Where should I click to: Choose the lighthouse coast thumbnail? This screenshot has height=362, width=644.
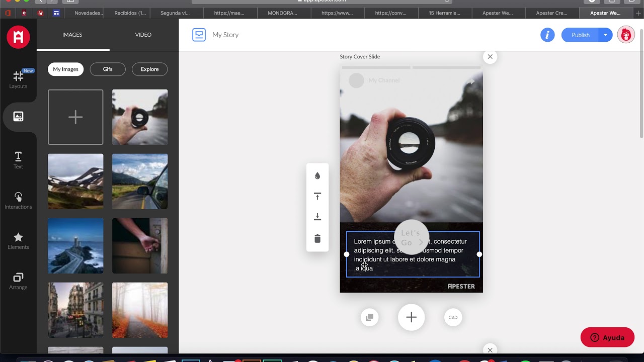75,246
